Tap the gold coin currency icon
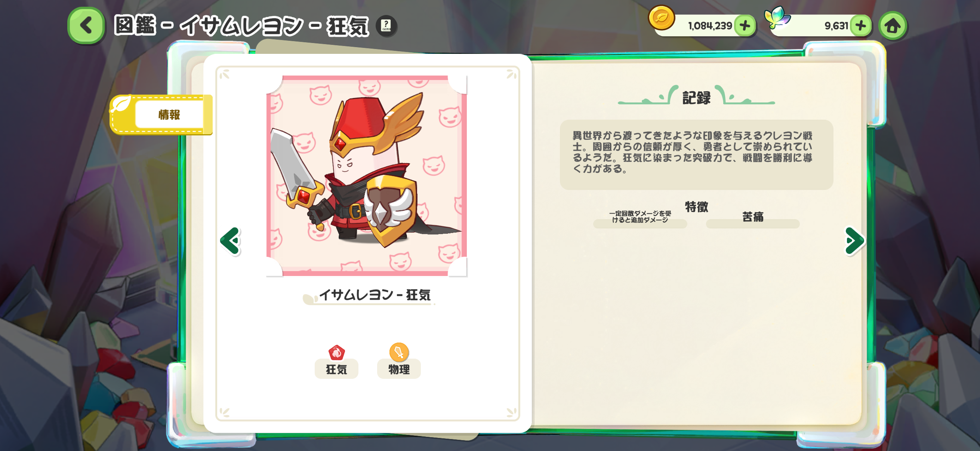The width and height of the screenshot is (980, 451). [x=661, y=18]
